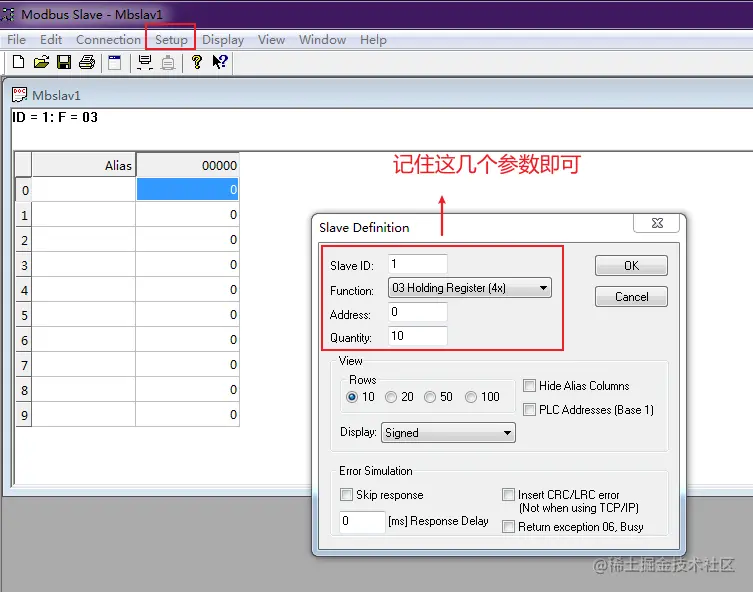
Task: Enable Hide Alias Columns checkbox
Action: (x=529, y=386)
